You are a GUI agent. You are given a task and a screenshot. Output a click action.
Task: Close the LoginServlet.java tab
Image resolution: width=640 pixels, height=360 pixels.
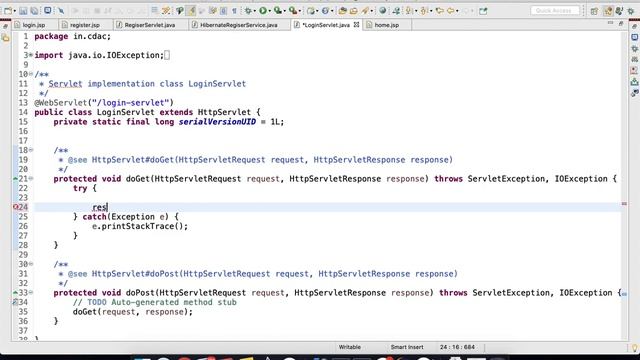(x=356, y=25)
